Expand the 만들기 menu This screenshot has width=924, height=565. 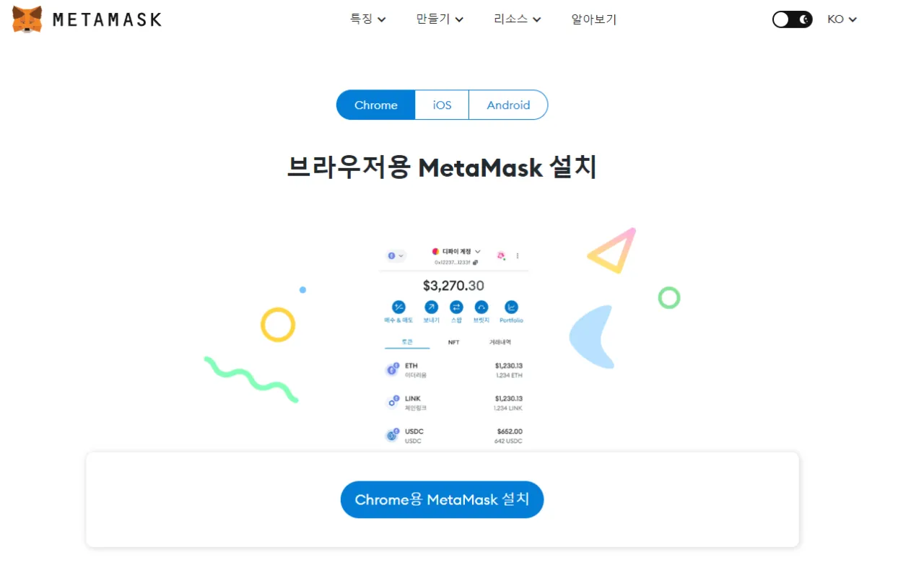pos(440,19)
